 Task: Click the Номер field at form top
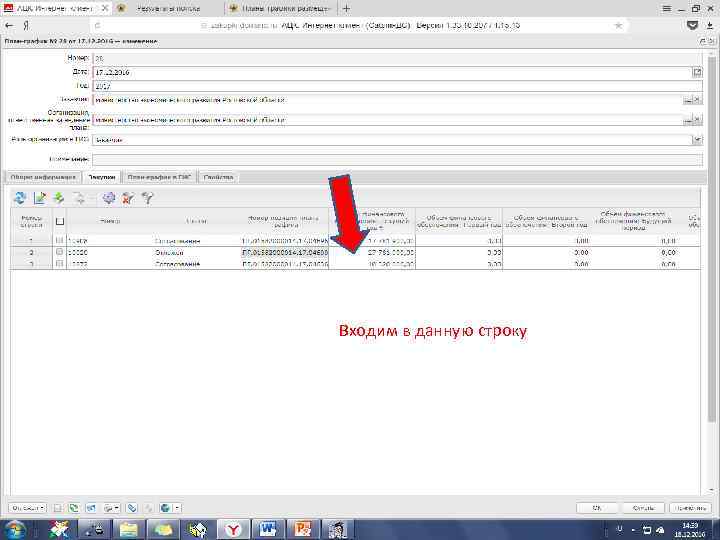[397, 58]
